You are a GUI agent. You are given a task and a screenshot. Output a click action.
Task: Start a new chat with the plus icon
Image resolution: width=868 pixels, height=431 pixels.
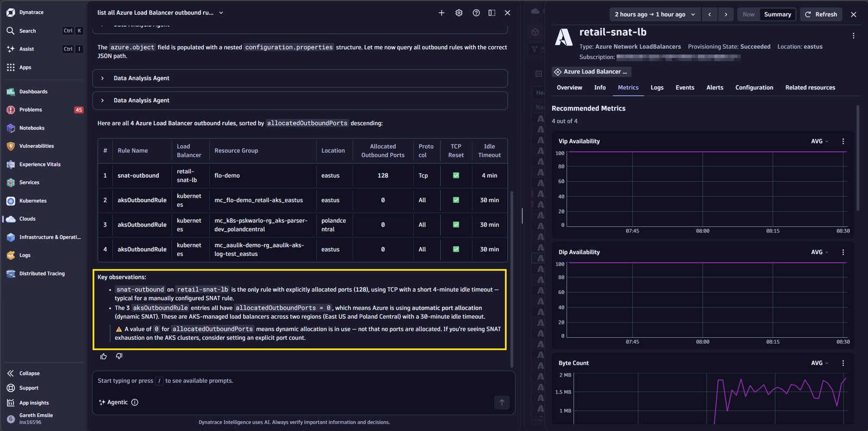point(442,13)
